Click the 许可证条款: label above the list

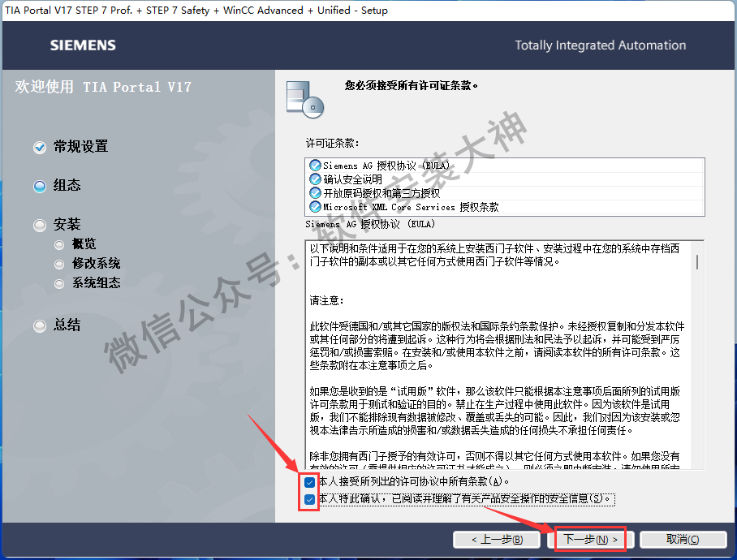[332, 144]
